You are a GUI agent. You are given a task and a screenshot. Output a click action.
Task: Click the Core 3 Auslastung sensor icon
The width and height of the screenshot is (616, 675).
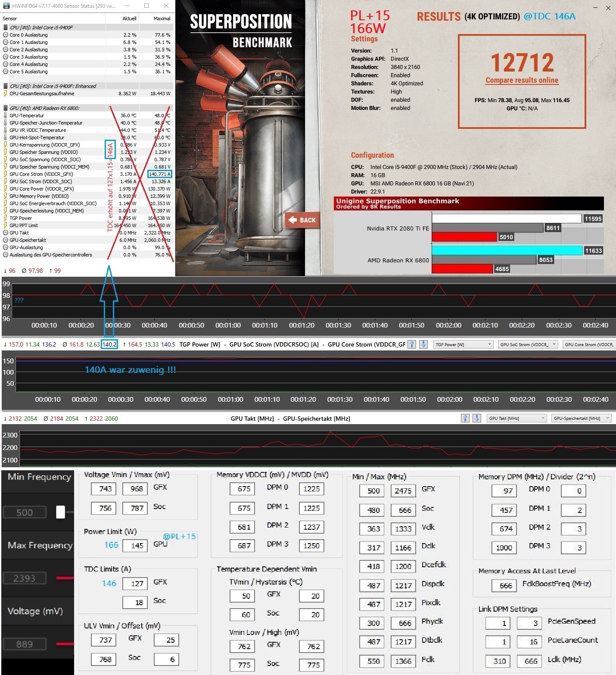pyautogui.click(x=6, y=57)
